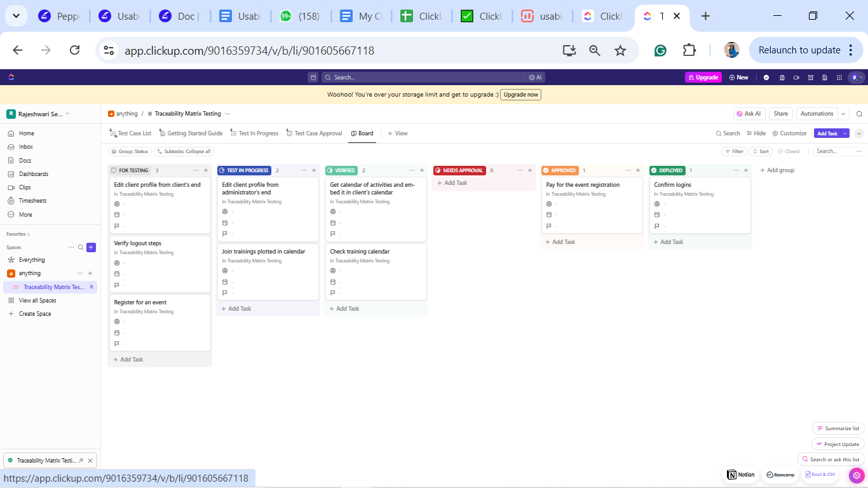Open Inbox in the sidebar
The width and height of the screenshot is (868, 488).
click(x=26, y=147)
